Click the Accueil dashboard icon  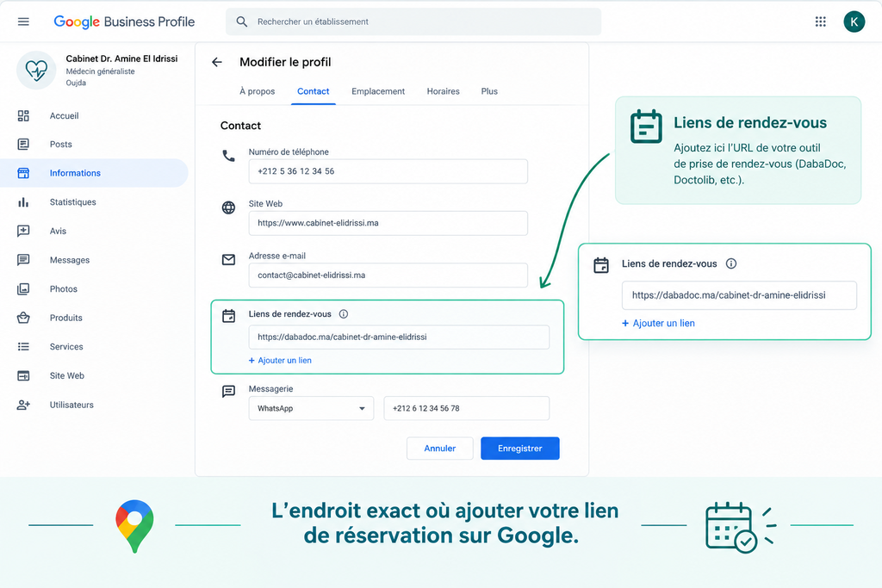tap(23, 116)
